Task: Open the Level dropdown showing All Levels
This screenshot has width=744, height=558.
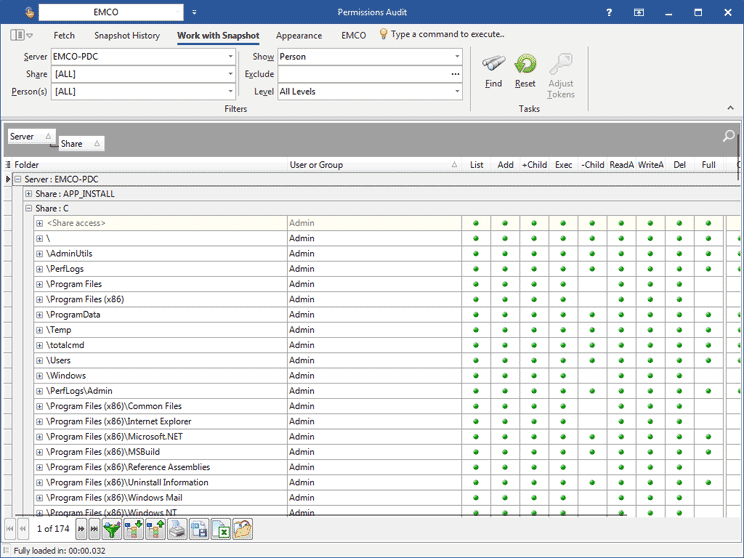Action: (458, 91)
